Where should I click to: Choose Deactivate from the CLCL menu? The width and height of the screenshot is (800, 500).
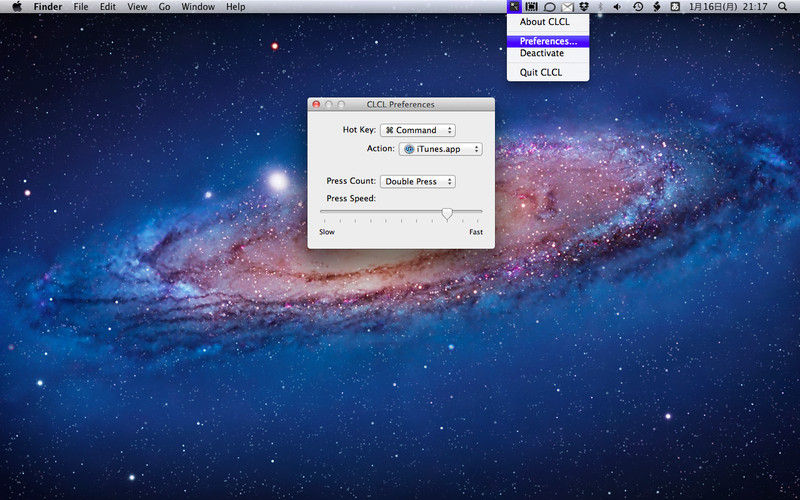pyautogui.click(x=542, y=54)
